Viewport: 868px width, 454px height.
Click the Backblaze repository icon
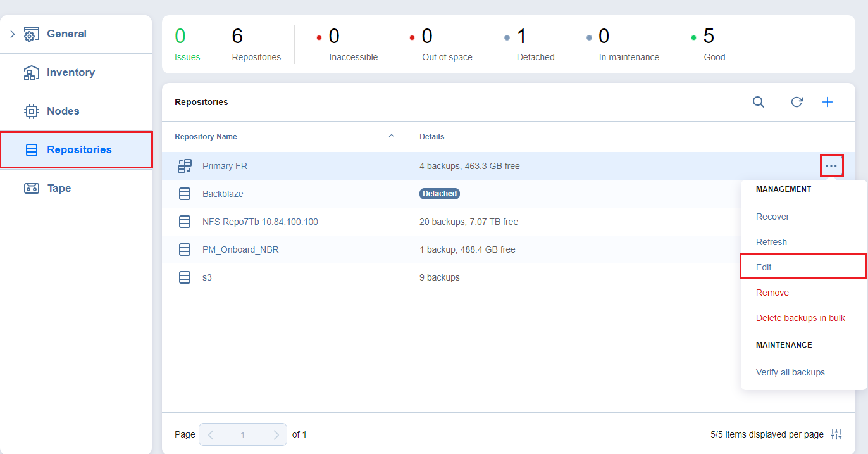185,194
